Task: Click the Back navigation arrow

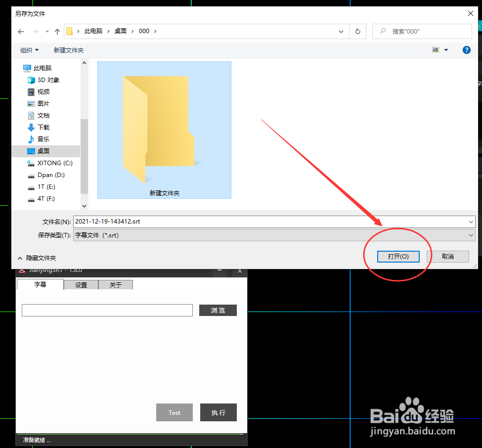Action: [21, 31]
